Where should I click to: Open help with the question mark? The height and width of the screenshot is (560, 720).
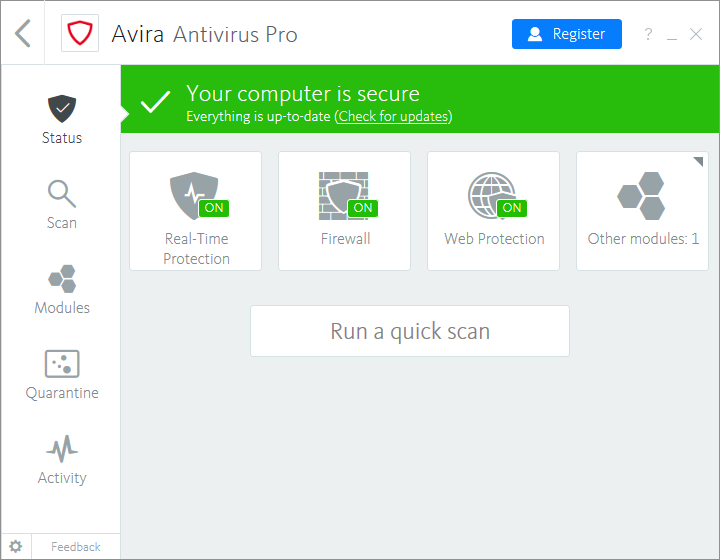(x=648, y=34)
